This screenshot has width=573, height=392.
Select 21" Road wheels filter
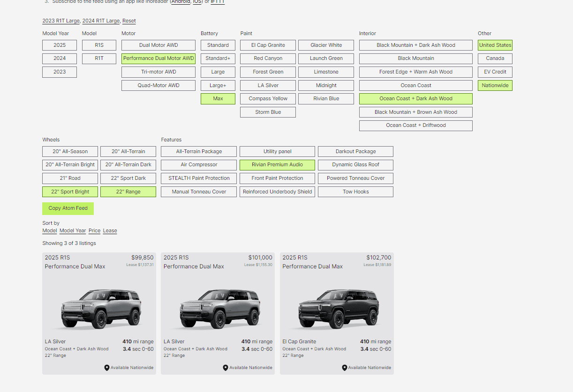point(70,178)
